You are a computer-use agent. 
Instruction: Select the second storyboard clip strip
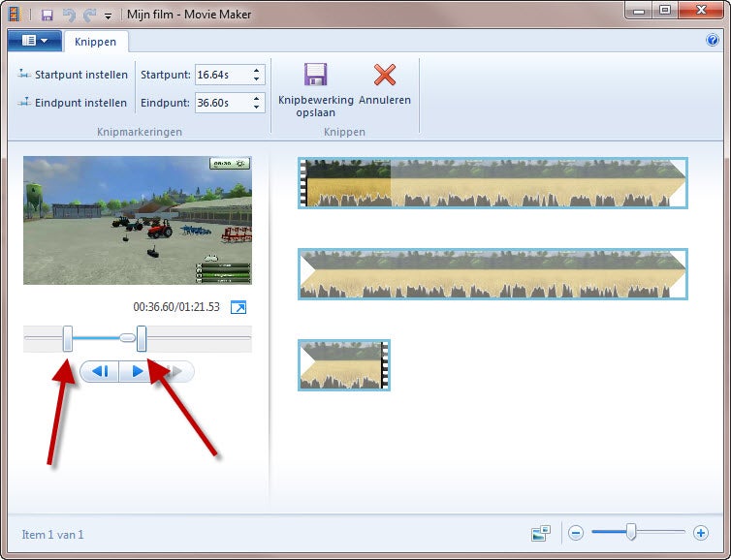click(x=493, y=274)
